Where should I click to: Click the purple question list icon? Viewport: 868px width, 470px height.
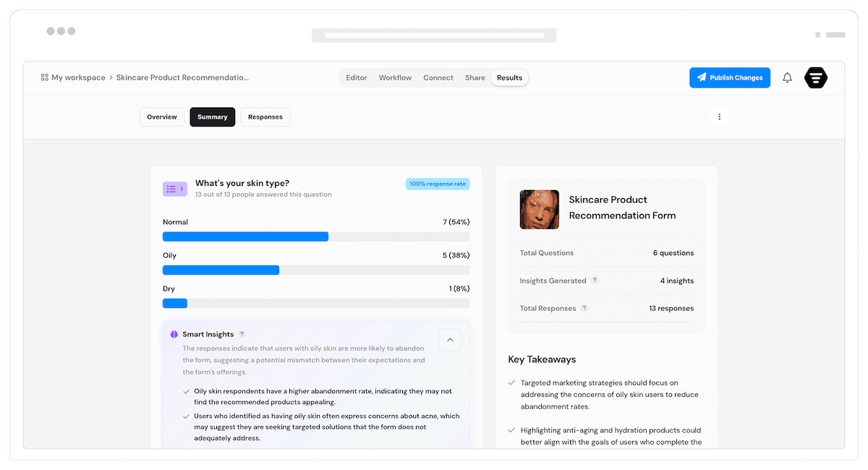[174, 189]
